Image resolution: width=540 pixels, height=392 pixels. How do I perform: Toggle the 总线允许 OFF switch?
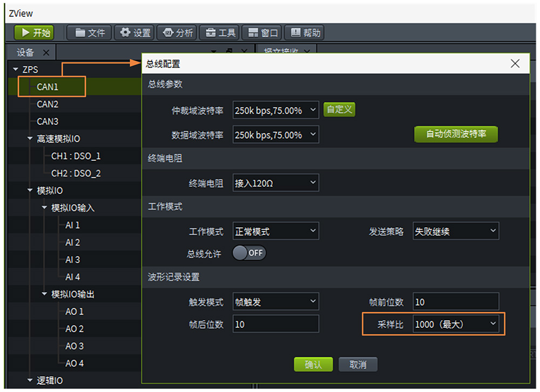pos(249,253)
